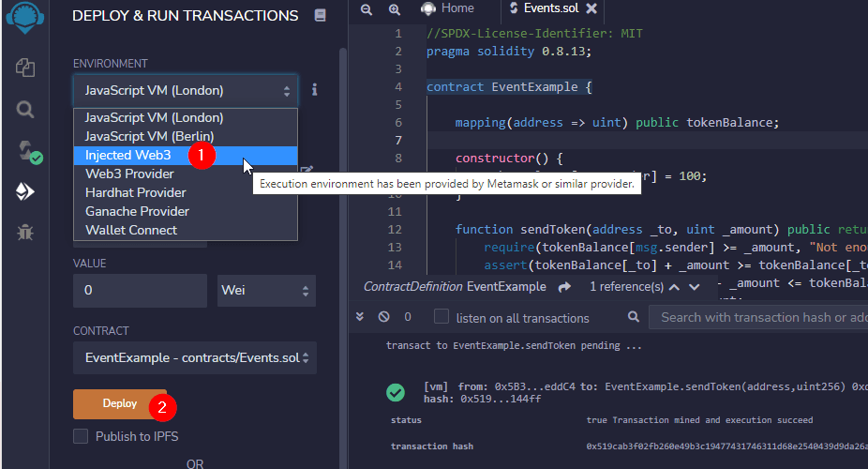Close the Events.sol tab

tap(591, 8)
